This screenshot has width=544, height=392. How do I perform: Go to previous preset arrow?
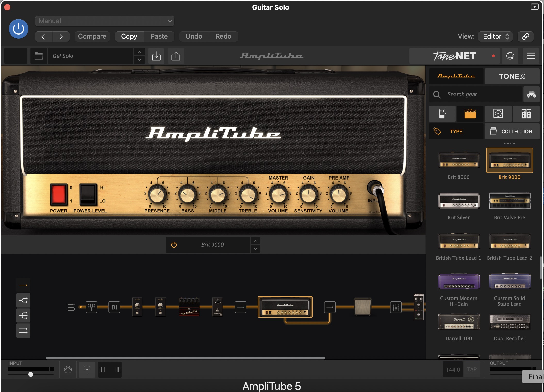[x=43, y=37]
